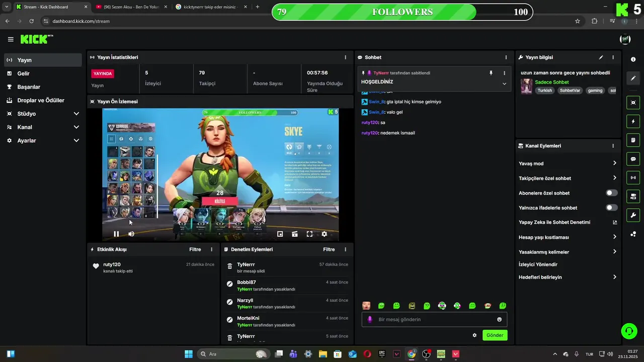The height and width of the screenshot is (362, 644).
Task: Open the hamburger menu beside the Kick logo
Action: (11, 39)
